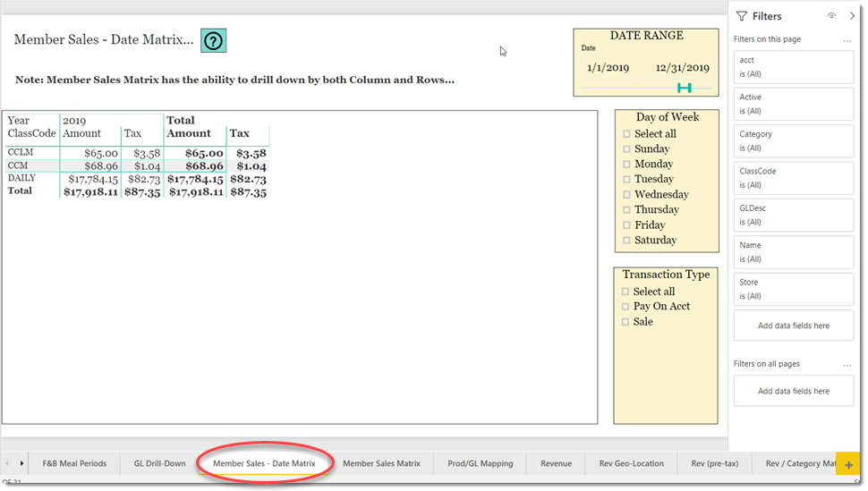Open the Prod/GL Mapping tab
Screen dimensions: 868x491
480,463
